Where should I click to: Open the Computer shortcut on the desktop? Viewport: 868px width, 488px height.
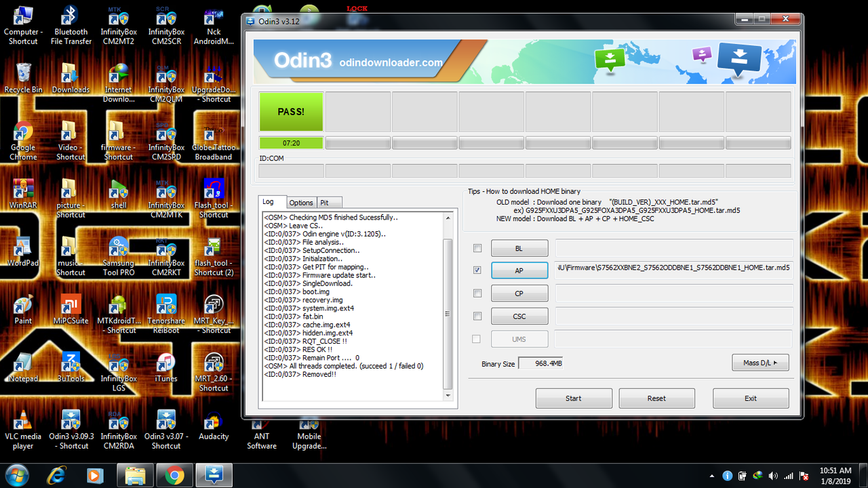tap(23, 26)
